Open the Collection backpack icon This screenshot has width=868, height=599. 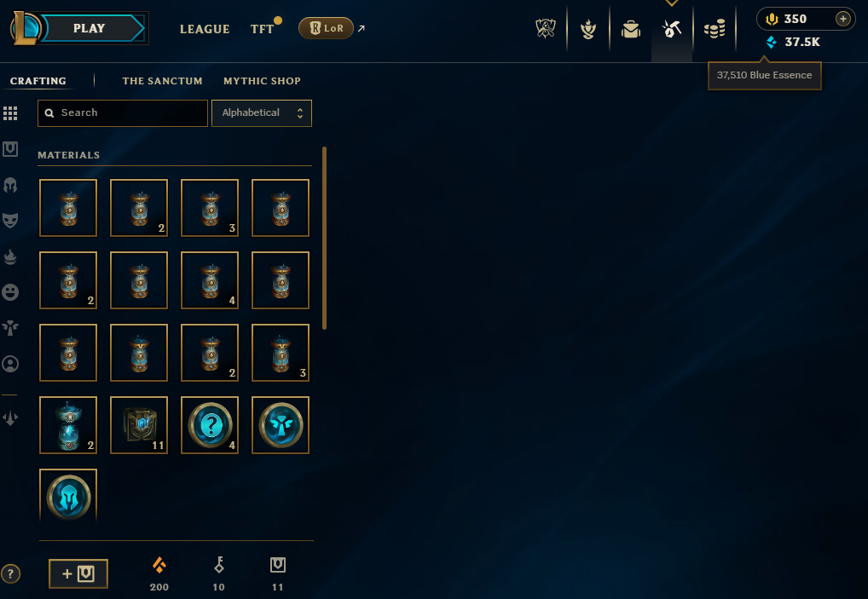pos(630,29)
